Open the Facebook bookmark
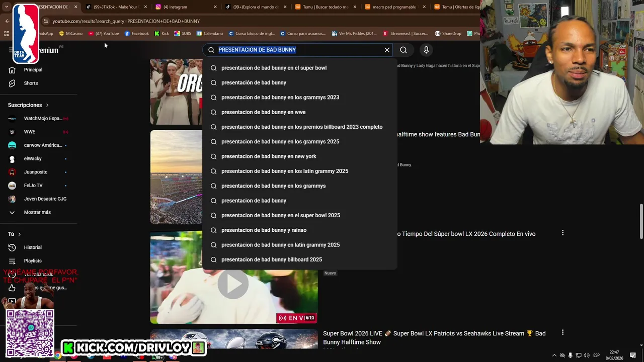This screenshot has width=644, height=362. click(x=137, y=34)
